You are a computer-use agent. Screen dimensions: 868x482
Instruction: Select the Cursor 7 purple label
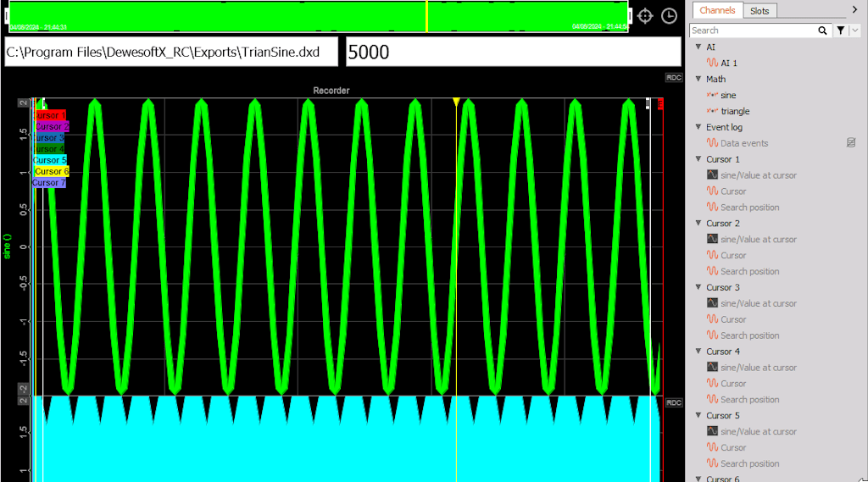coord(48,183)
